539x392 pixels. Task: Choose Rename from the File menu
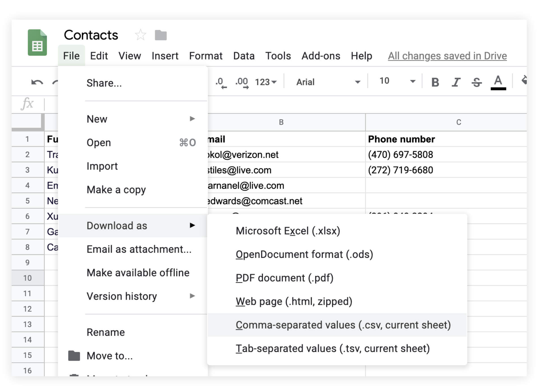click(133, 332)
